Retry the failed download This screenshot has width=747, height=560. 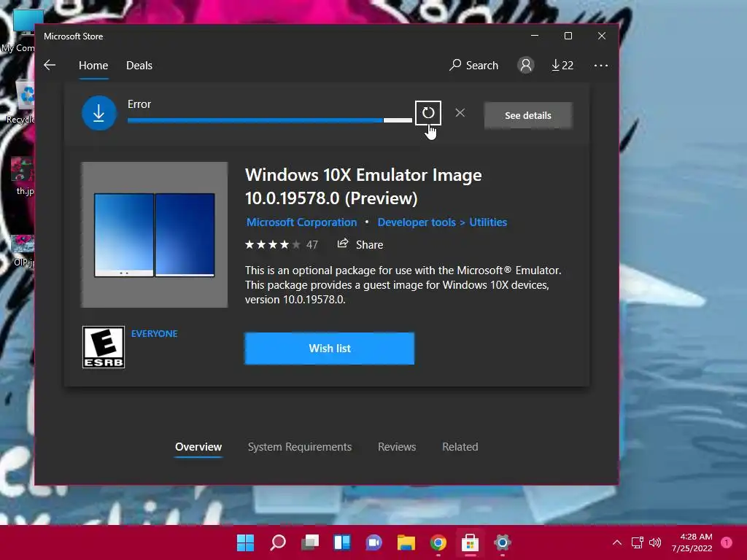point(427,113)
